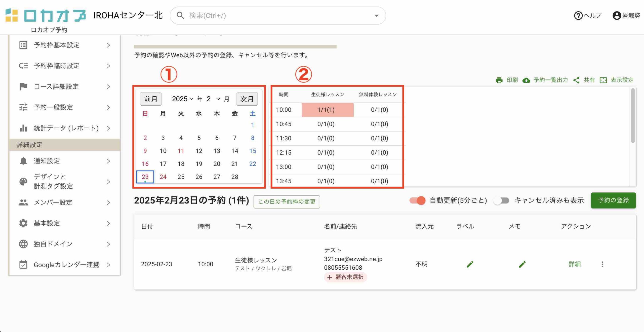Click the green 予約の登録 button
Viewport: 644px width, 332px height.
click(x=613, y=200)
